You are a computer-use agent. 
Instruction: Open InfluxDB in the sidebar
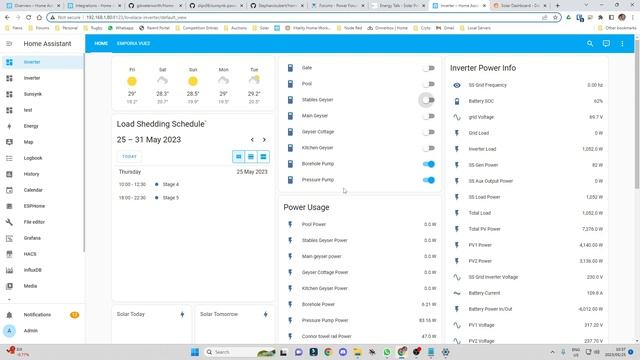(x=42, y=270)
